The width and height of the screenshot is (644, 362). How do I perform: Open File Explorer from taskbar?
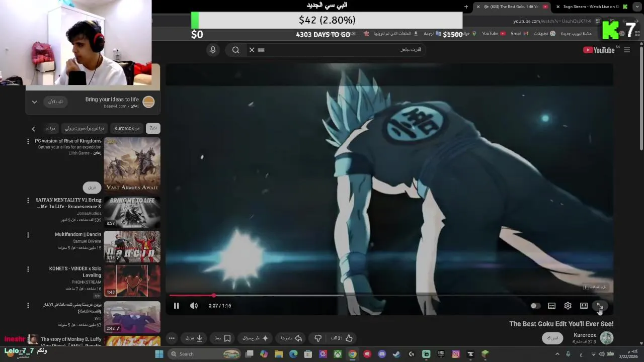pyautogui.click(x=279, y=354)
